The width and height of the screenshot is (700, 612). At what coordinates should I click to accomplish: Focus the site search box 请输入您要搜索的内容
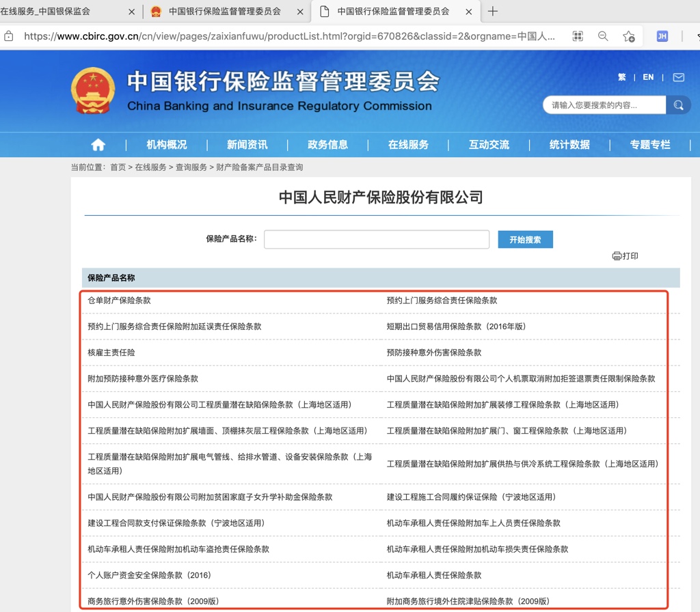[x=604, y=105]
